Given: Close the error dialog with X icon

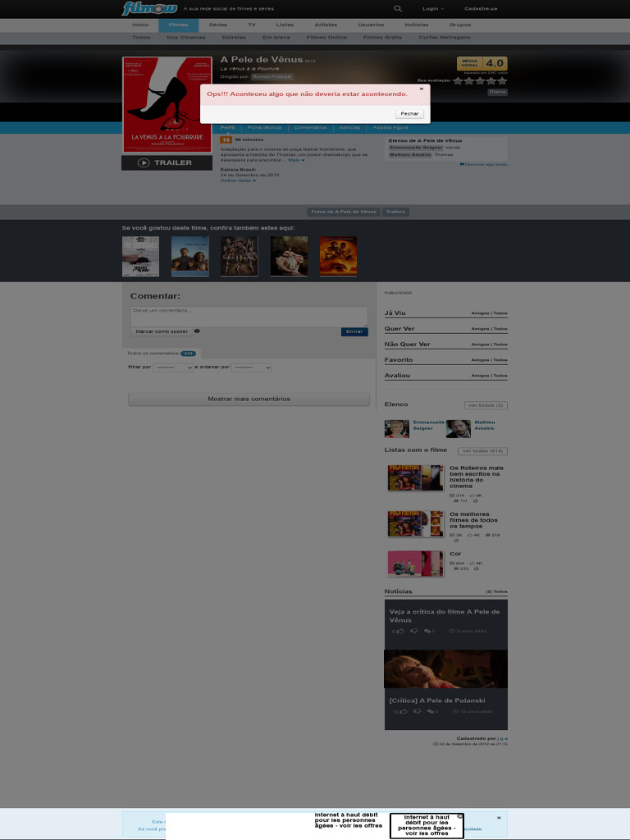Looking at the screenshot, I should (422, 89).
